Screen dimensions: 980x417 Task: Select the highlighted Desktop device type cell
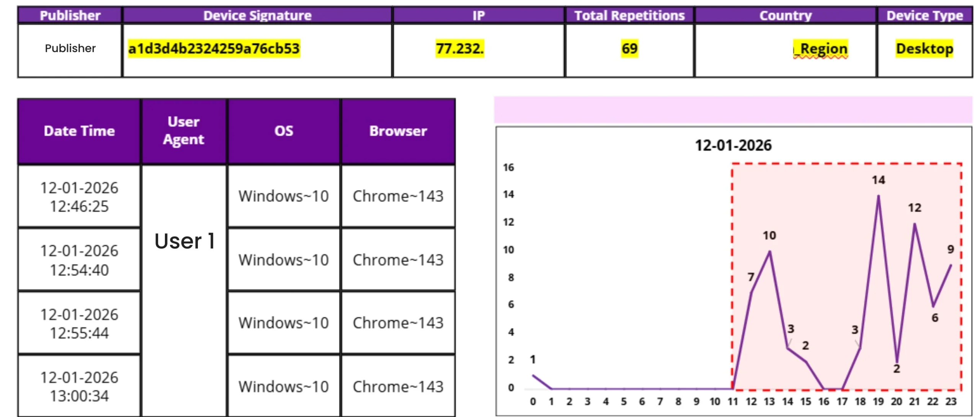[924, 48]
